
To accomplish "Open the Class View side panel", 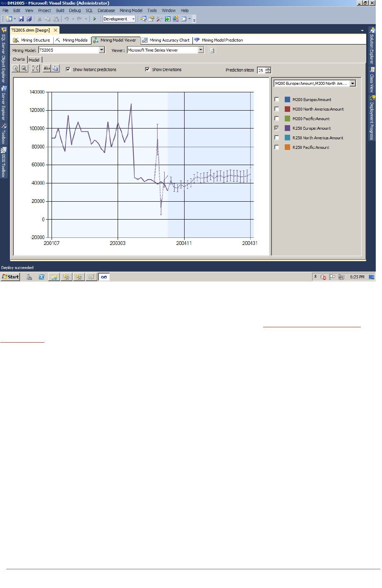I will click(372, 80).
